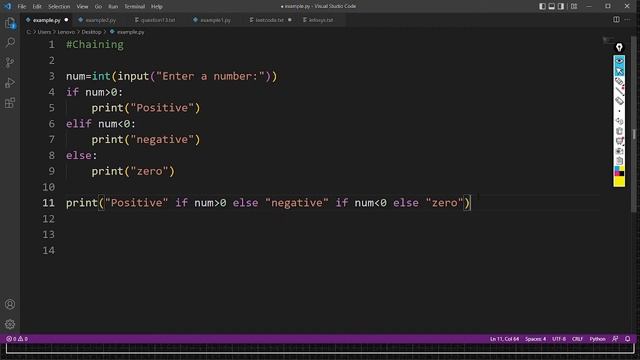Click the unsaved dot on example.py tab

pyautogui.click(x=66, y=20)
